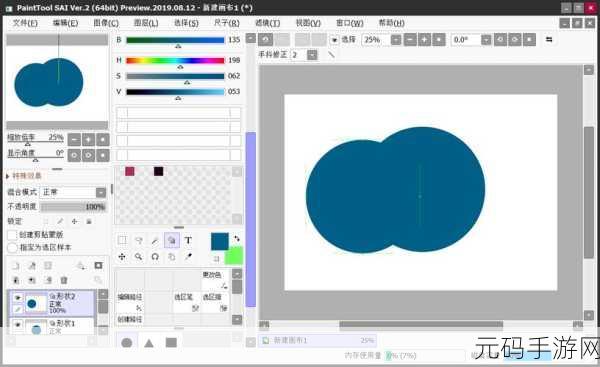Select the rectangular selection tool
The height and width of the screenshot is (367, 600).
[x=122, y=240]
